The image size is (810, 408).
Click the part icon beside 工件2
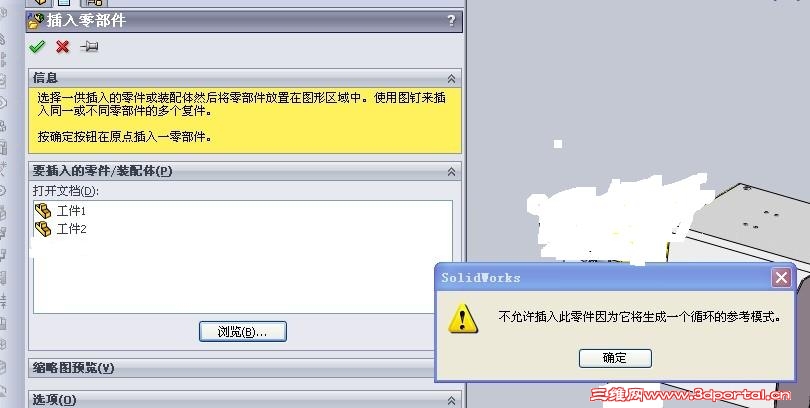pos(43,229)
